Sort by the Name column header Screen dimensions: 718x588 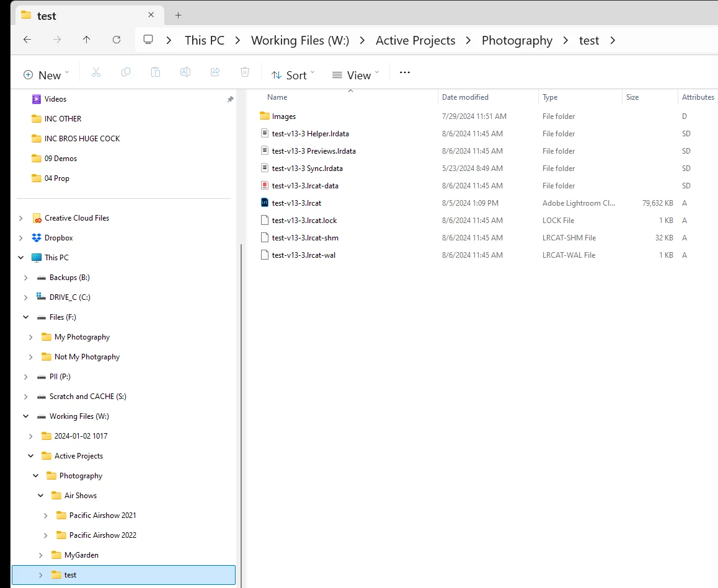tap(277, 97)
